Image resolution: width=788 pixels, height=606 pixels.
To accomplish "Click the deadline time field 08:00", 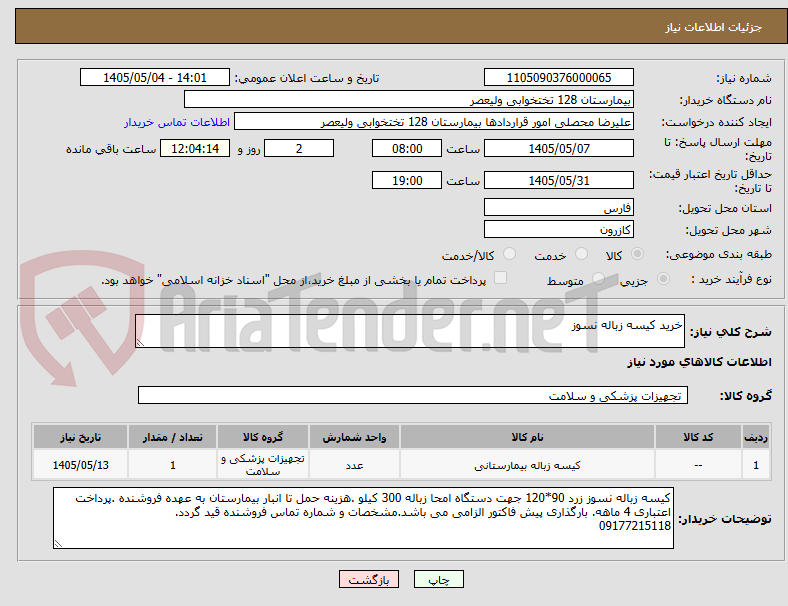I will (407, 148).
